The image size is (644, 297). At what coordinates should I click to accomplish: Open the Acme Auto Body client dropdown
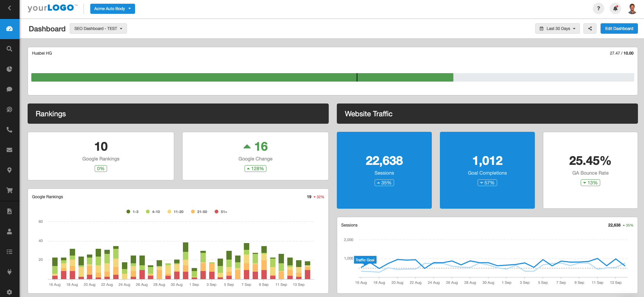(112, 9)
